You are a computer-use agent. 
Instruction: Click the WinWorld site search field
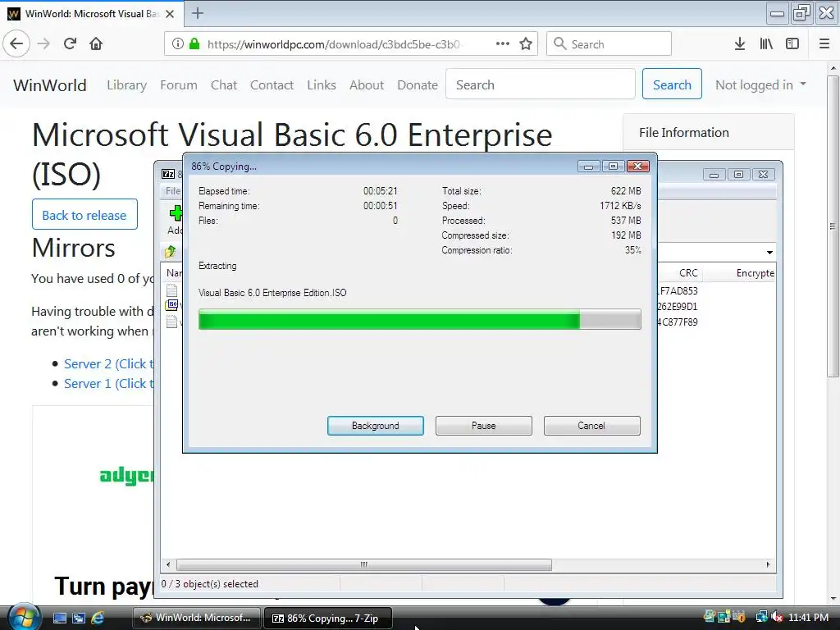point(541,84)
